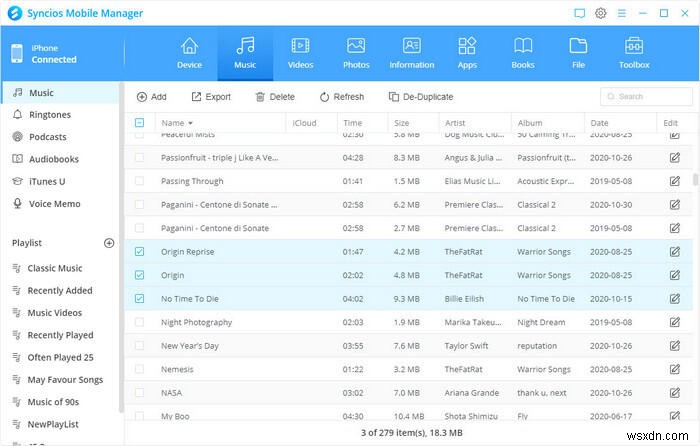This screenshot has height=446, width=700.
Task: Click the Search input field
Action: (646, 96)
